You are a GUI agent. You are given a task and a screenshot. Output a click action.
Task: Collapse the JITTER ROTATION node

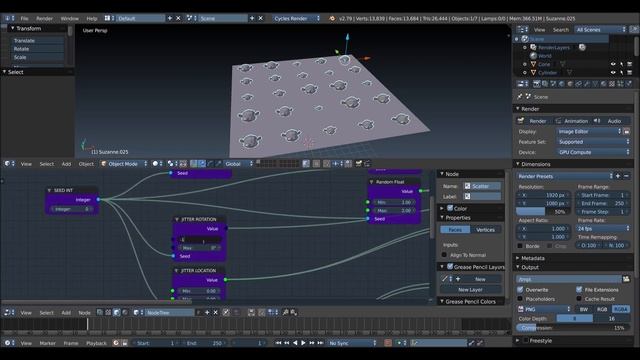177,219
